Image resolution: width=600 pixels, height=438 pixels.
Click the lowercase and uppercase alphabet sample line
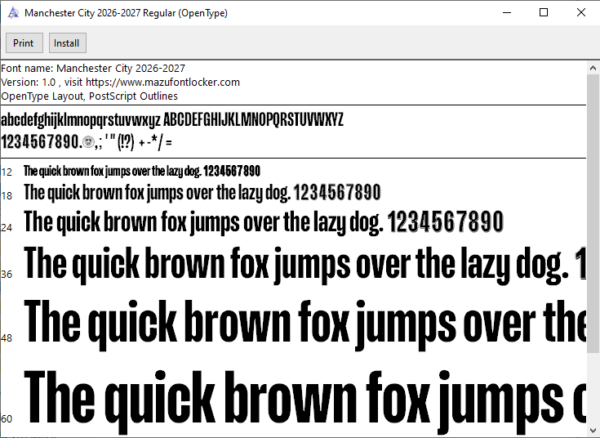pyautogui.click(x=172, y=120)
